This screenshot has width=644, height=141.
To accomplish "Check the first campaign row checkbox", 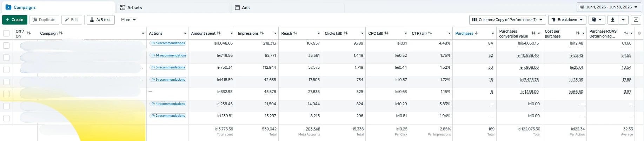I will [6, 45].
